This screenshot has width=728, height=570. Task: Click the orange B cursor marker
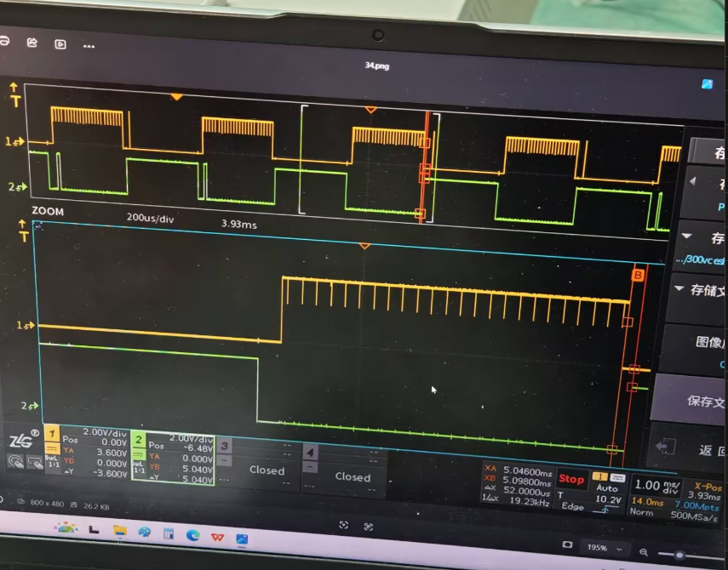pyautogui.click(x=638, y=276)
